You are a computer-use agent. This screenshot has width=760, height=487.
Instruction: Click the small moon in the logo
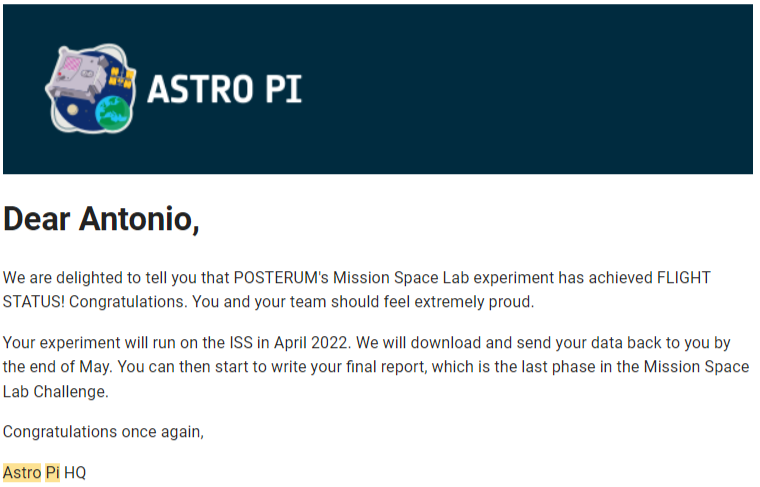tap(73, 110)
